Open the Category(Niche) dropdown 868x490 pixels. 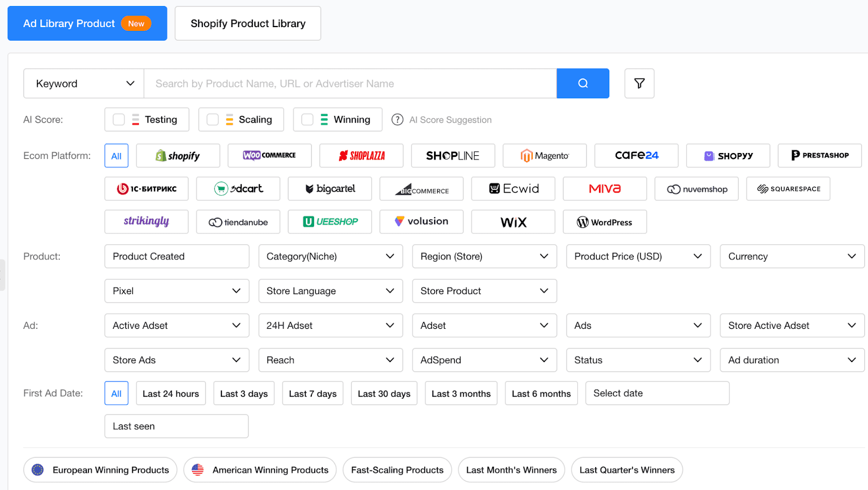coord(330,256)
